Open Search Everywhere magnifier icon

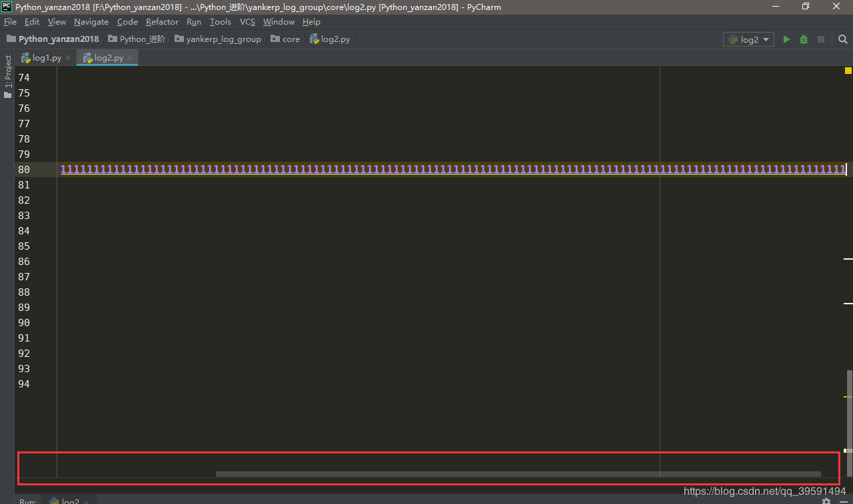tap(842, 39)
